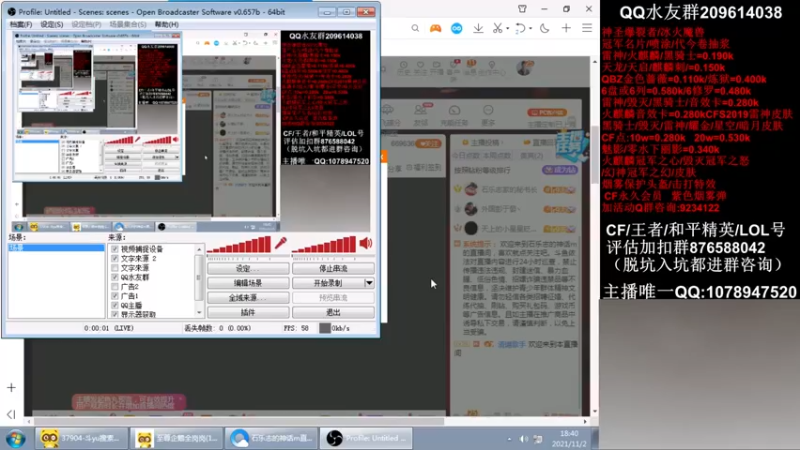Mute the desktop speaker icon in OBS
This screenshot has height=450, width=800.
(x=366, y=243)
